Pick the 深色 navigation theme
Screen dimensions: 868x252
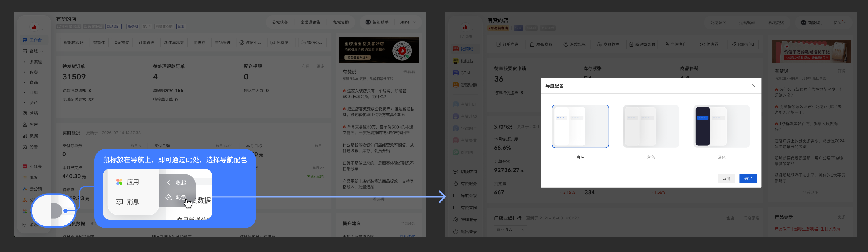(721, 127)
